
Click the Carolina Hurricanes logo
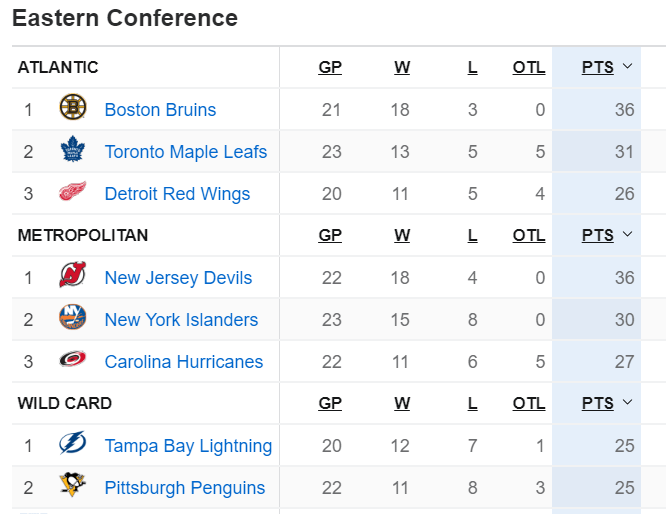[73, 360]
